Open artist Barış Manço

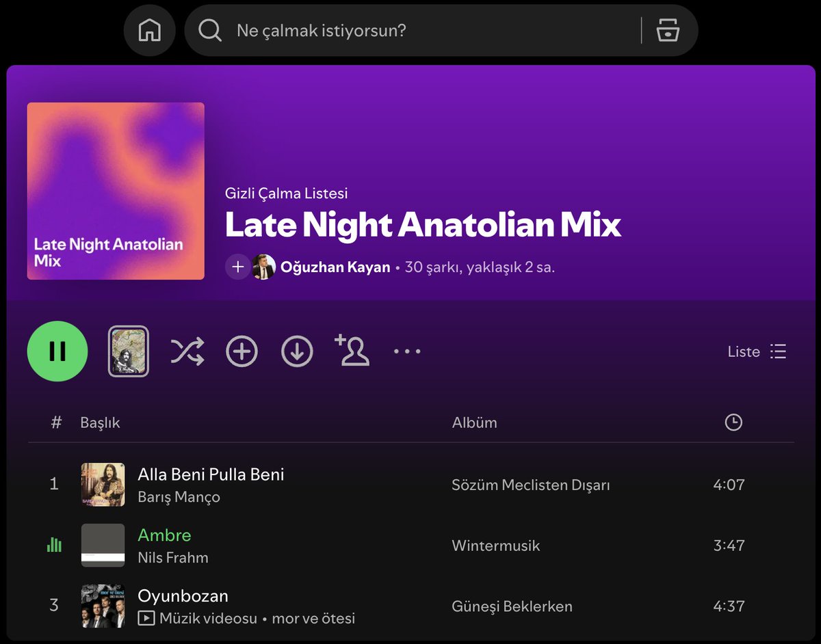[179, 497]
